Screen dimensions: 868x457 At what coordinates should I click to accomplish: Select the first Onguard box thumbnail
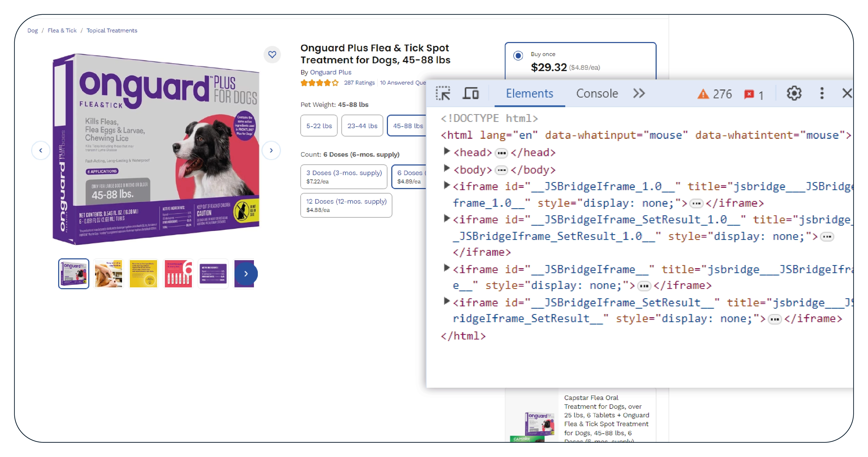coord(74,274)
